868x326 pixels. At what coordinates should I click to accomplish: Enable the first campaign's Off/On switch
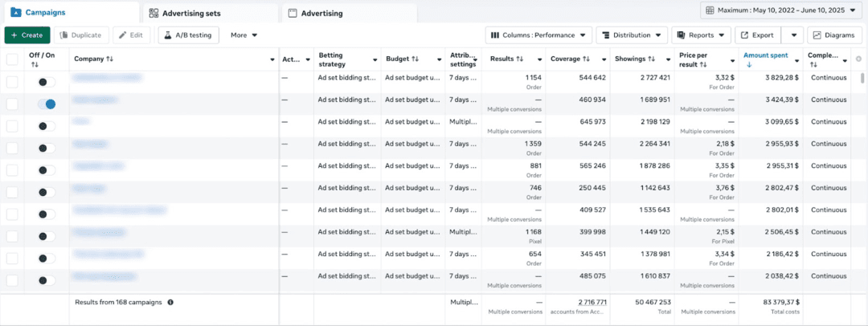coord(47,81)
